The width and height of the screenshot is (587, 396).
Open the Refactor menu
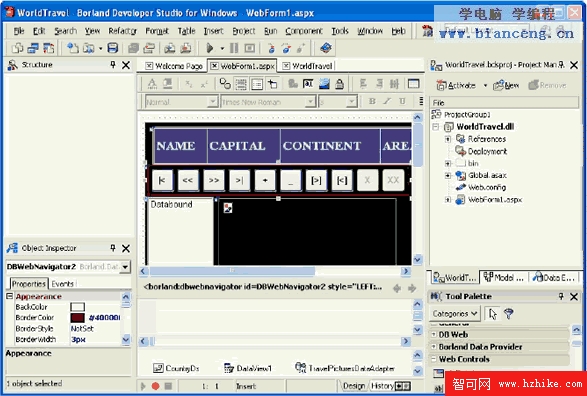(122, 31)
